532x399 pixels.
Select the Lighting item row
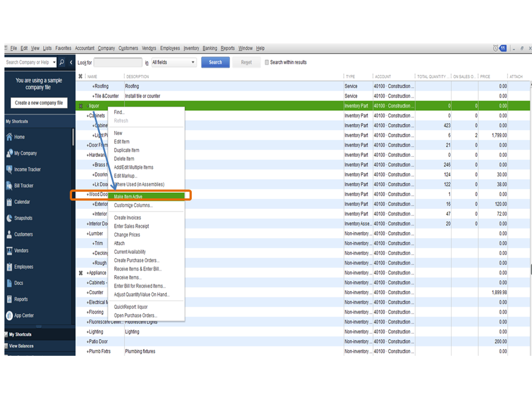[x=303, y=331]
